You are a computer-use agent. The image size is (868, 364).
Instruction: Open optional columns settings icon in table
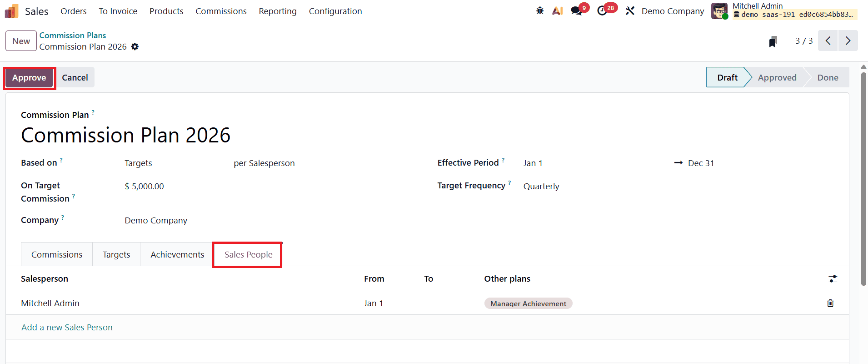tap(833, 279)
